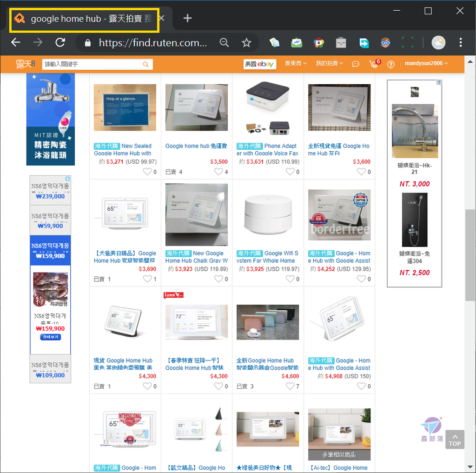
Task: Favorite the $4,908 Google Home Hub listing
Action: pos(362,386)
